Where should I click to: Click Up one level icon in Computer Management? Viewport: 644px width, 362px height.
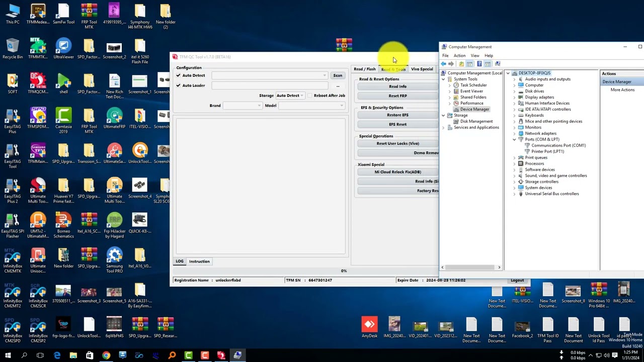point(461,64)
